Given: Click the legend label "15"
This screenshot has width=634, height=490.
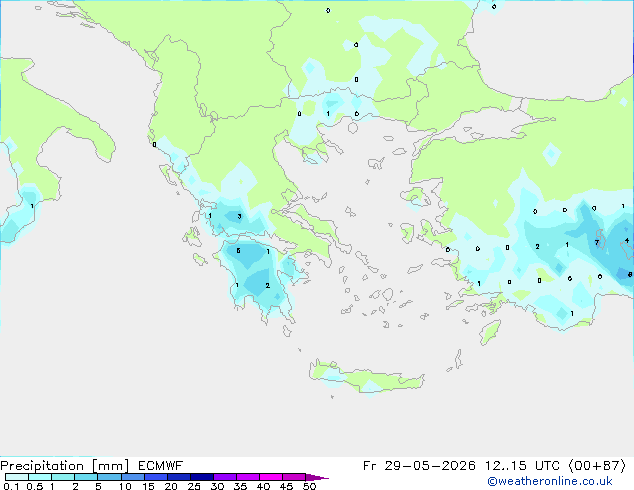Looking at the screenshot, I should 148,486.
